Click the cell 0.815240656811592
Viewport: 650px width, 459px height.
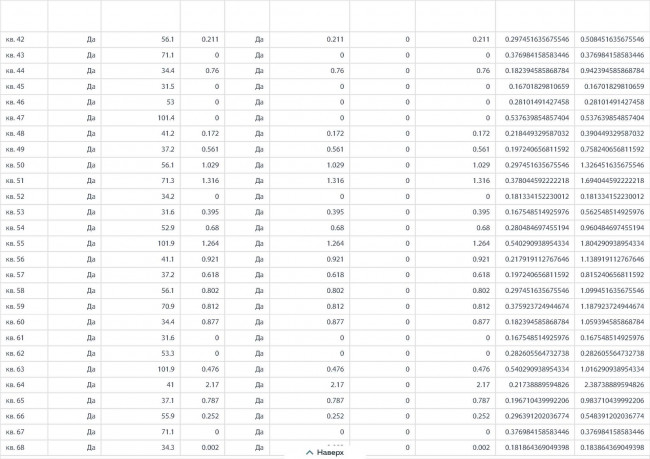tap(612, 275)
